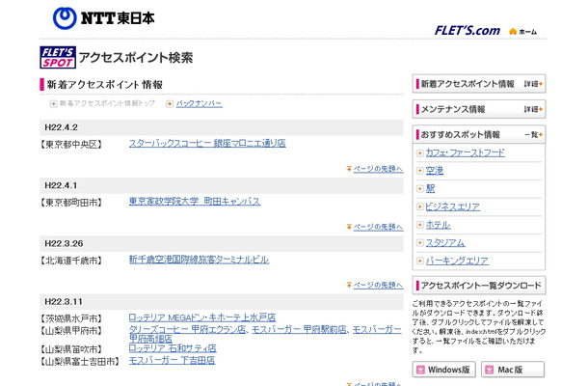Select 【北海道千歳市】 location label
588x386 pixels.
click(71, 261)
